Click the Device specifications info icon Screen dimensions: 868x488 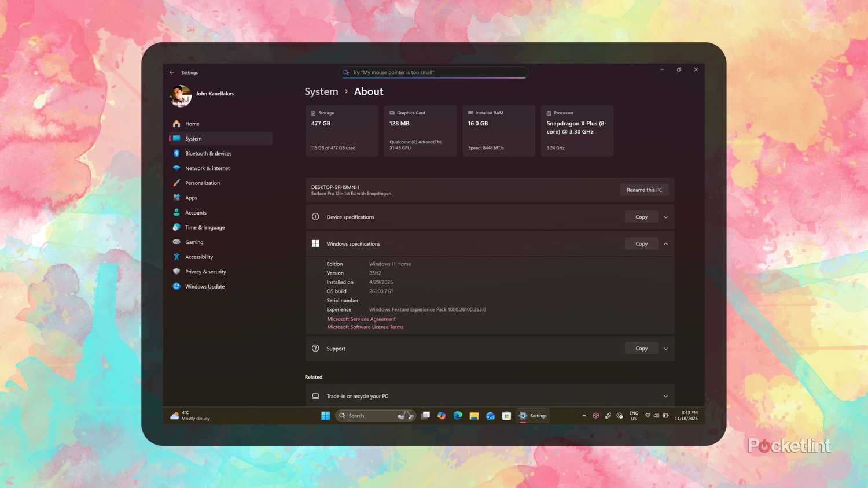315,216
